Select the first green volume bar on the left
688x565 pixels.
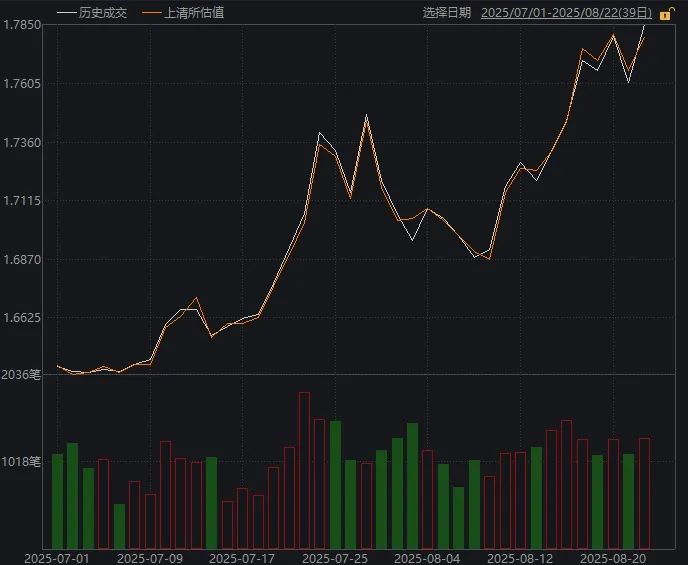(58, 500)
